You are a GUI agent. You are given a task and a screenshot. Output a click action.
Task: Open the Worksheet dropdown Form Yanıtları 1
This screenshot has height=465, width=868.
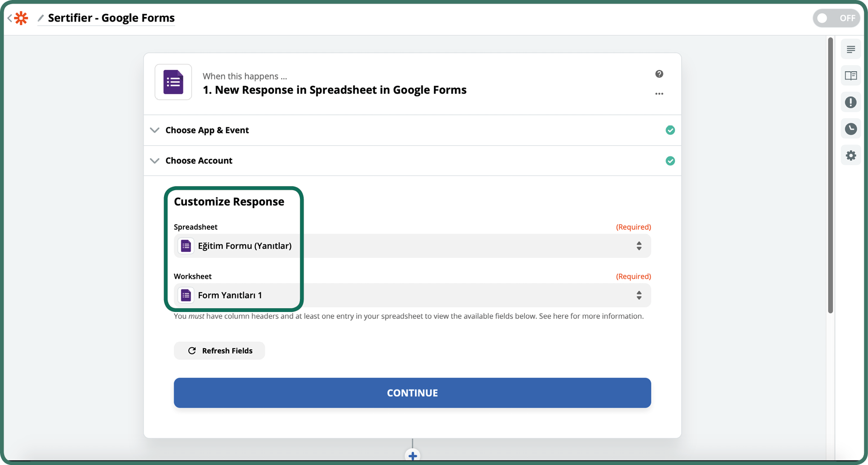pos(412,295)
